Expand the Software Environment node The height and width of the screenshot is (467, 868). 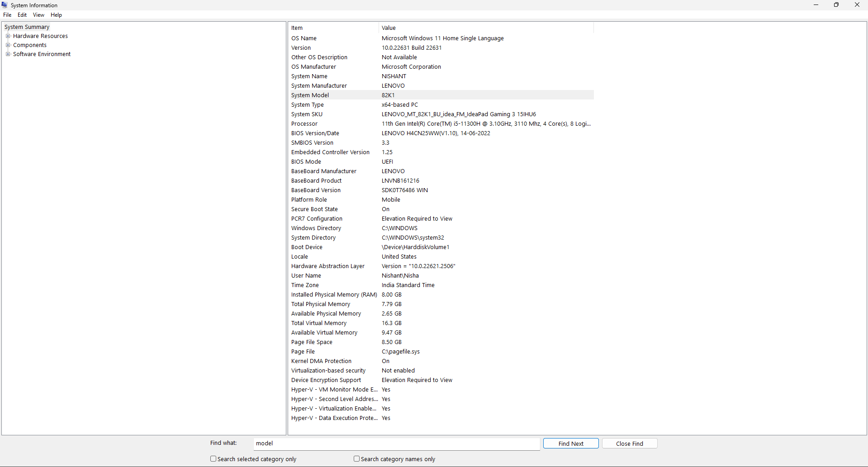pos(8,54)
